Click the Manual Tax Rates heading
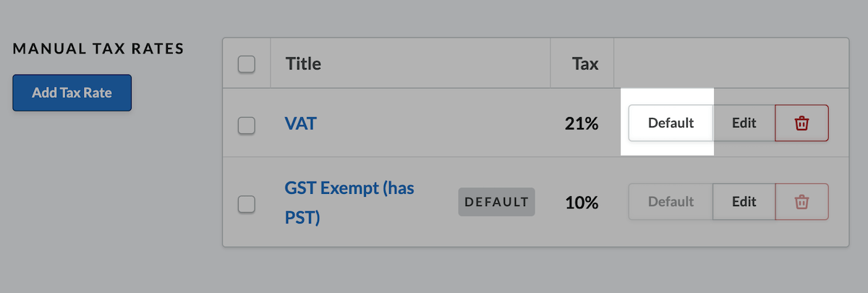This screenshot has width=868, height=293. coord(98,49)
